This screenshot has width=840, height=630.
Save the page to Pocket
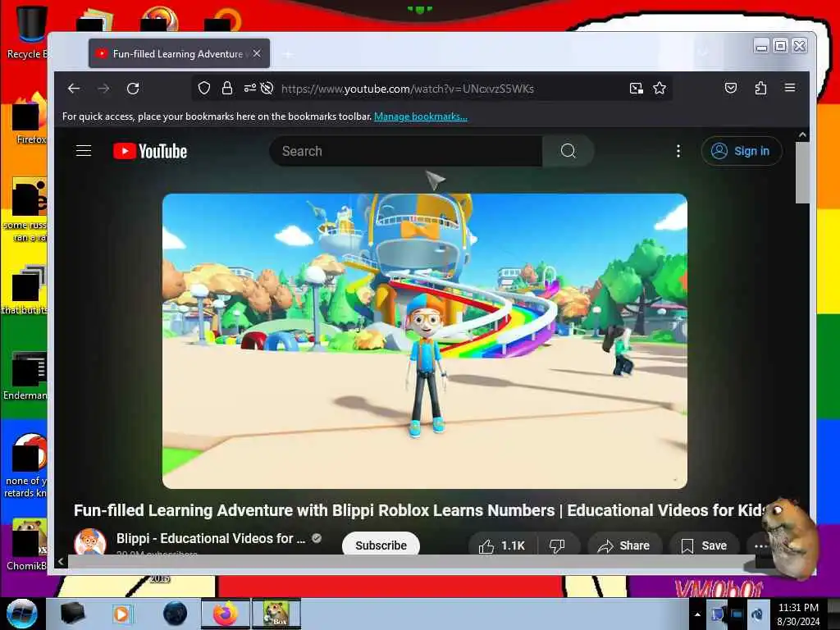pyautogui.click(x=731, y=88)
